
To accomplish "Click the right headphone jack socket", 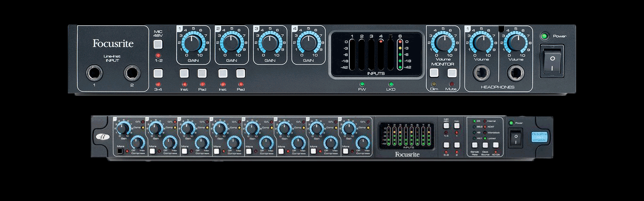I will point(515,74).
